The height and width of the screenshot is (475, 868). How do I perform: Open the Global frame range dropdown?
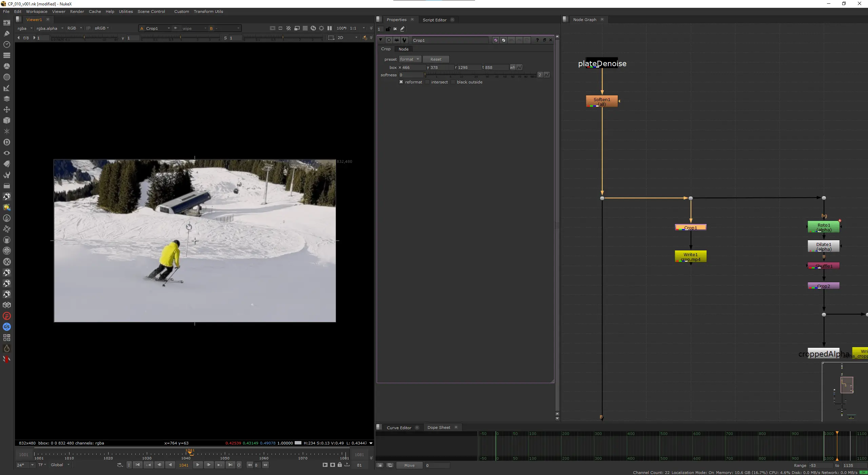point(60,465)
